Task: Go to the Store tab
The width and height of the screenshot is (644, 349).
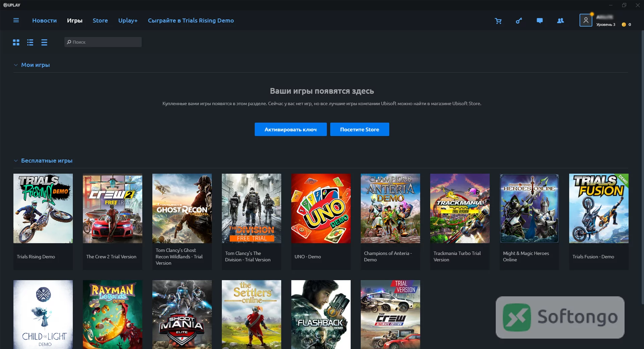Action: pyautogui.click(x=100, y=20)
